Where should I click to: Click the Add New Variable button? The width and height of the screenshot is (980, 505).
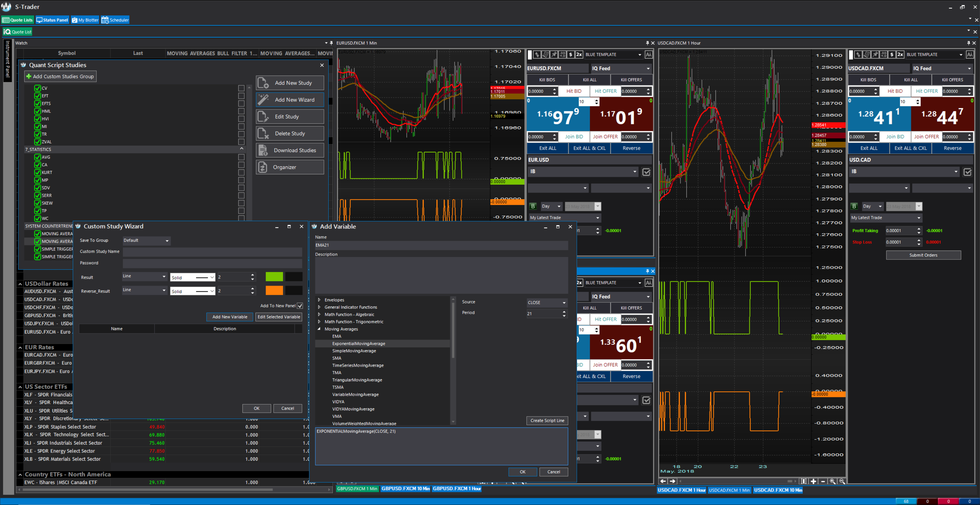230,317
